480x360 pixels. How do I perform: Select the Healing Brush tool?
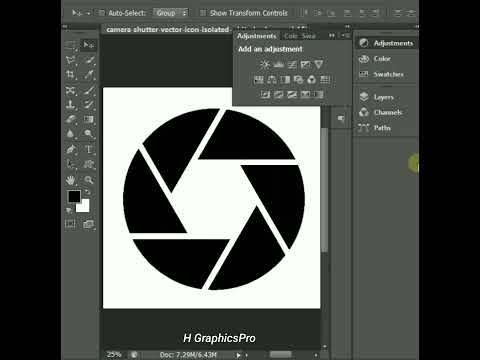[71, 91]
